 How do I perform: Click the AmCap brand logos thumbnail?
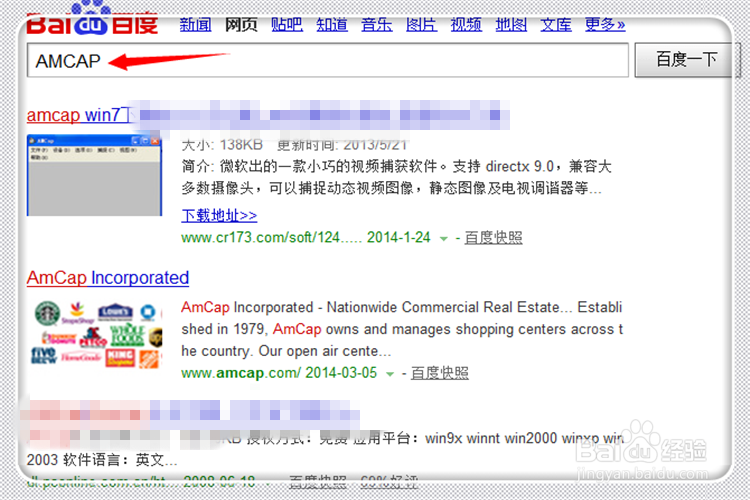(98, 335)
